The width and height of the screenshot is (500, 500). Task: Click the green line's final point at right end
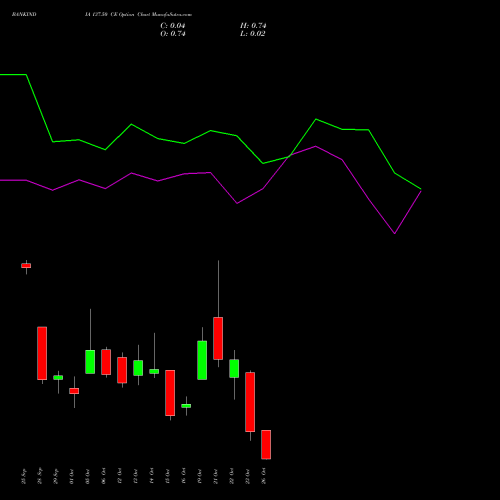pyautogui.click(x=421, y=189)
